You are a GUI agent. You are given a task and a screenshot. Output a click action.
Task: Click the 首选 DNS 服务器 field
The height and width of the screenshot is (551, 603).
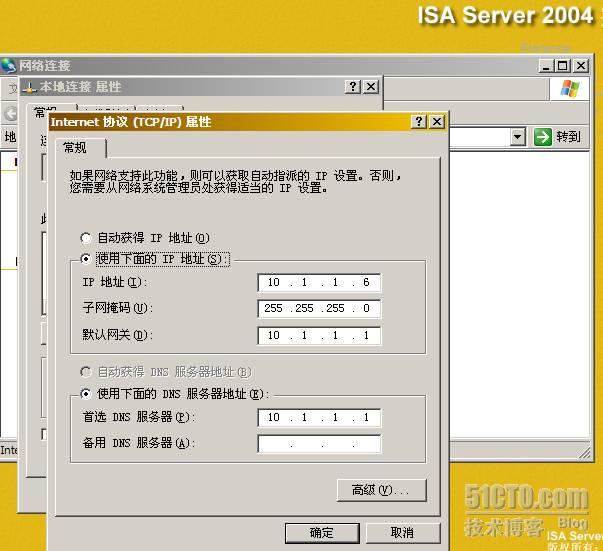coord(319,418)
